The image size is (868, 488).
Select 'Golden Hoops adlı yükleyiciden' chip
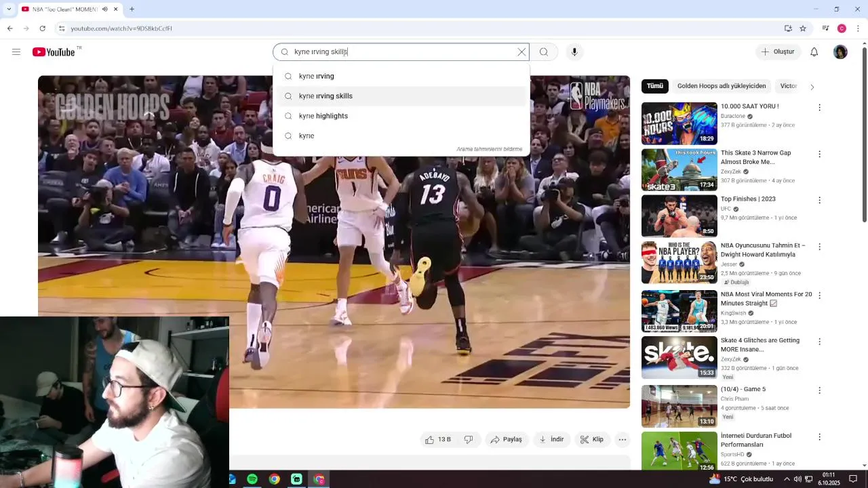(x=722, y=86)
